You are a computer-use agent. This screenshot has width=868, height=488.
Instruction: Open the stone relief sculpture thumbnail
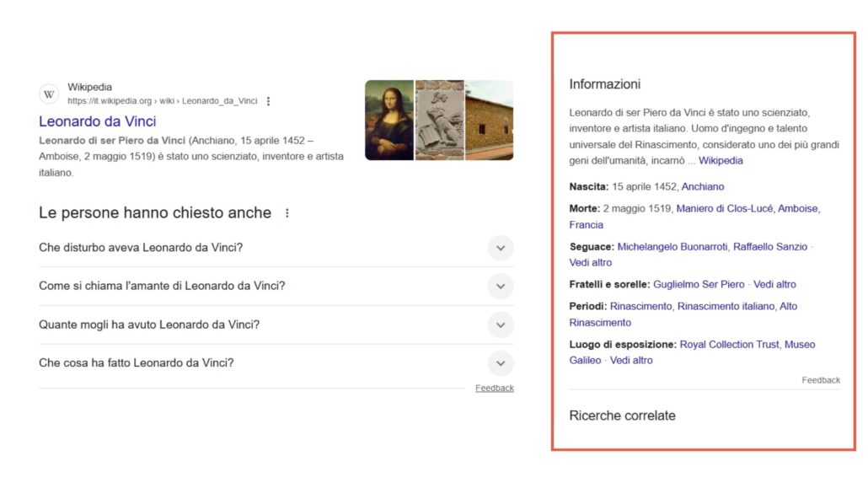tap(440, 121)
